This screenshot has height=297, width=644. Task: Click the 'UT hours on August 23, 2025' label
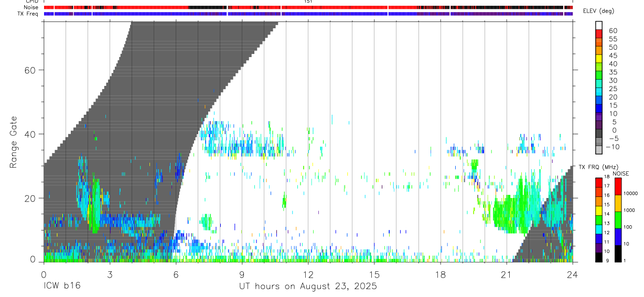tap(308, 287)
